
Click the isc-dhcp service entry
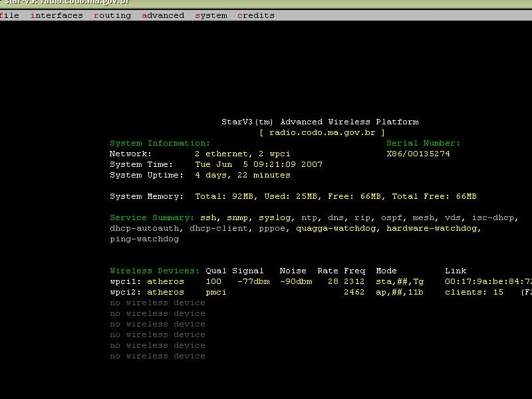click(493, 218)
